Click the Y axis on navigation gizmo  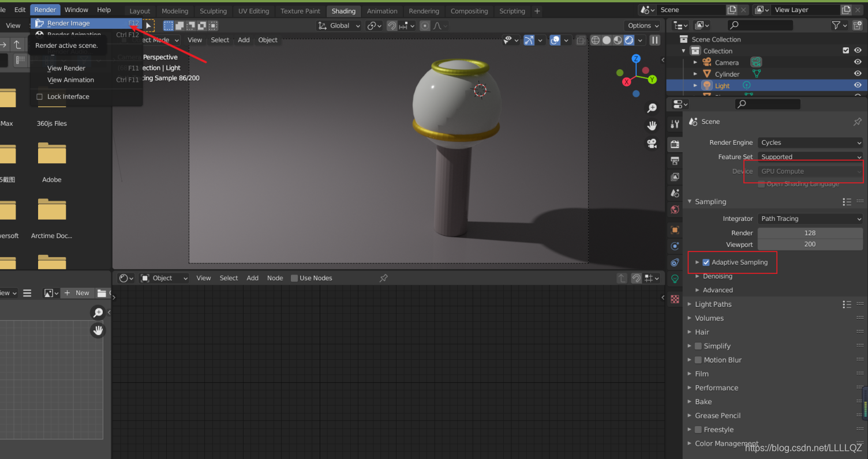coord(652,80)
